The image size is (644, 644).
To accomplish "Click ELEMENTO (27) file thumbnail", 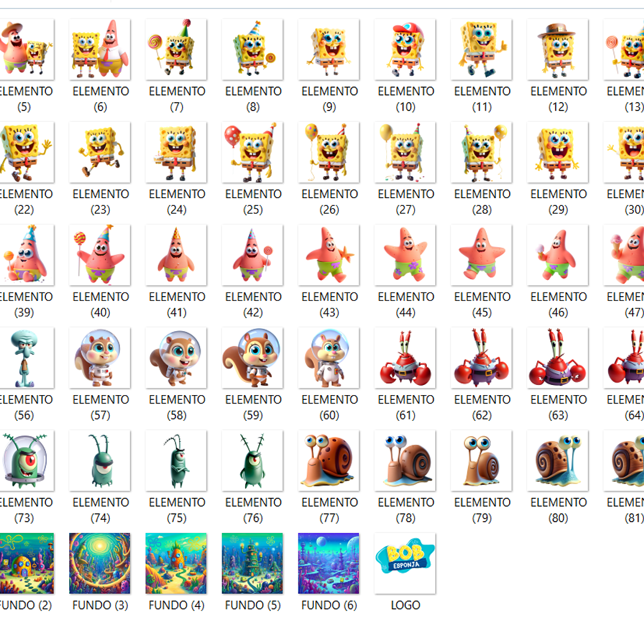I will pyautogui.click(x=405, y=152).
